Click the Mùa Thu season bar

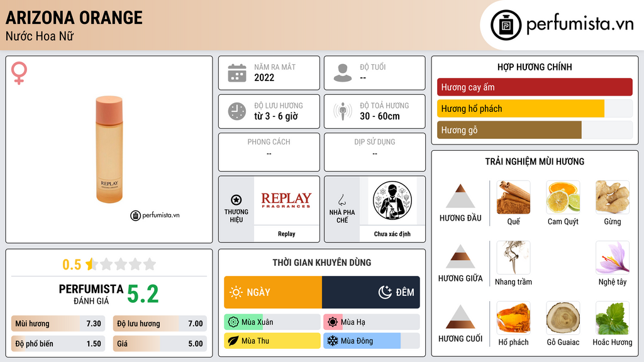pyautogui.click(x=272, y=341)
